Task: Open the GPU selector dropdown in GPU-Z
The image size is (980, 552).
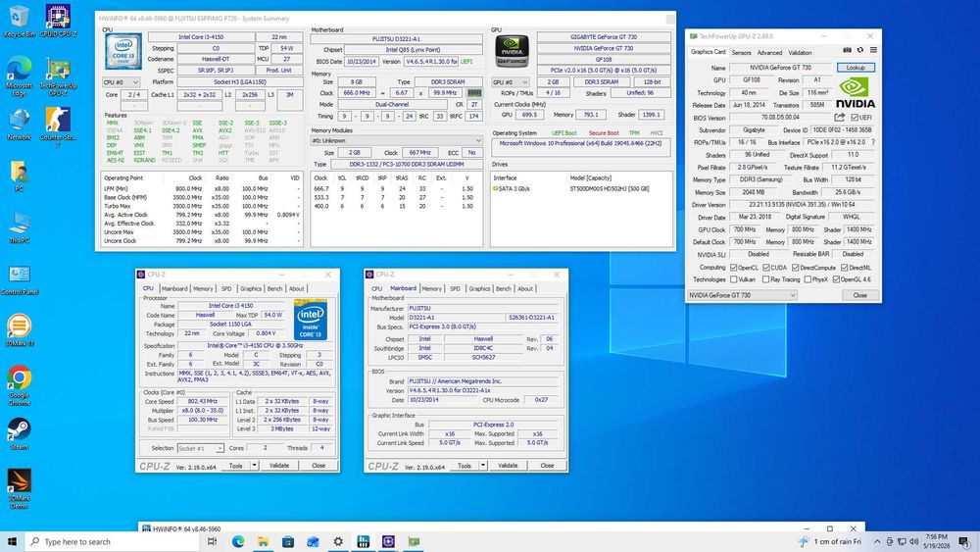Action: pos(742,295)
